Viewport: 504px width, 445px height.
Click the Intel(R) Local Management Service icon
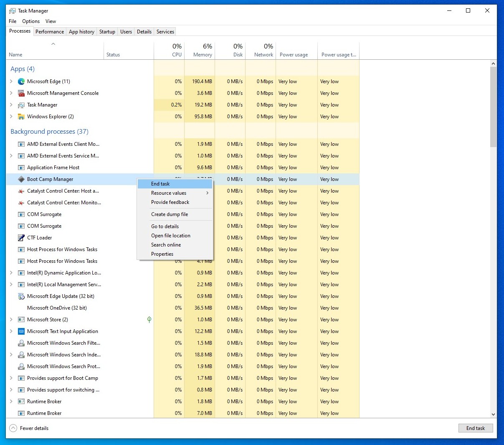click(21, 285)
